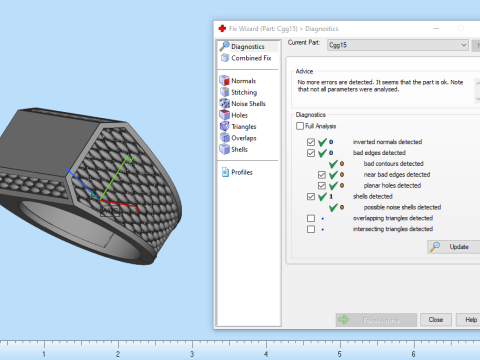The height and width of the screenshot is (360, 480).
Task: Open the Diagnostics page in sidebar
Action: coord(248,46)
